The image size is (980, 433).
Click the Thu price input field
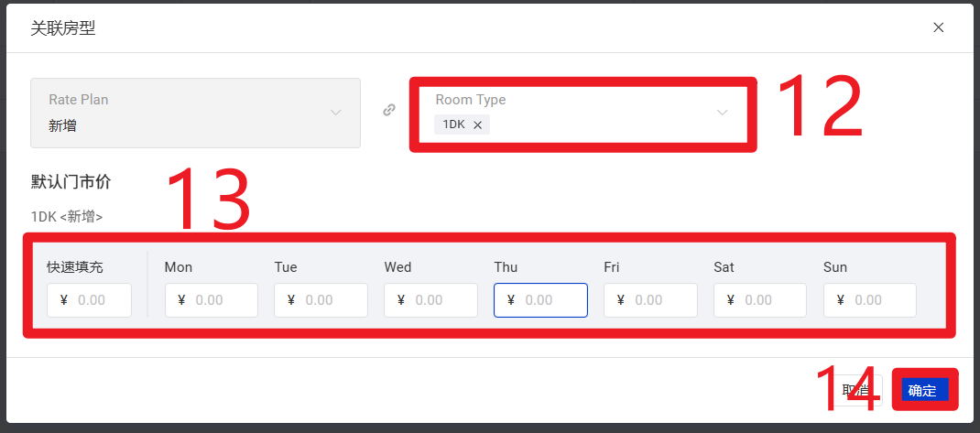point(550,300)
